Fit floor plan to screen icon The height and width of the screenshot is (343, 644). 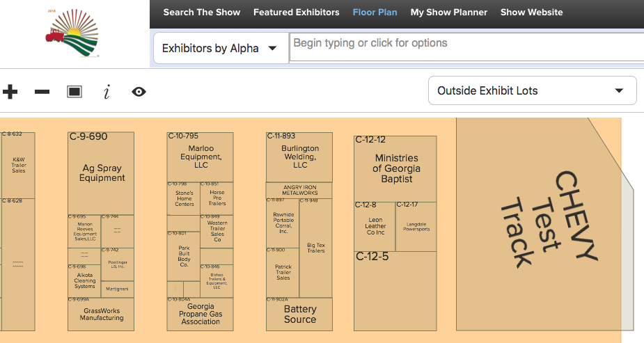tap(74, 92)
